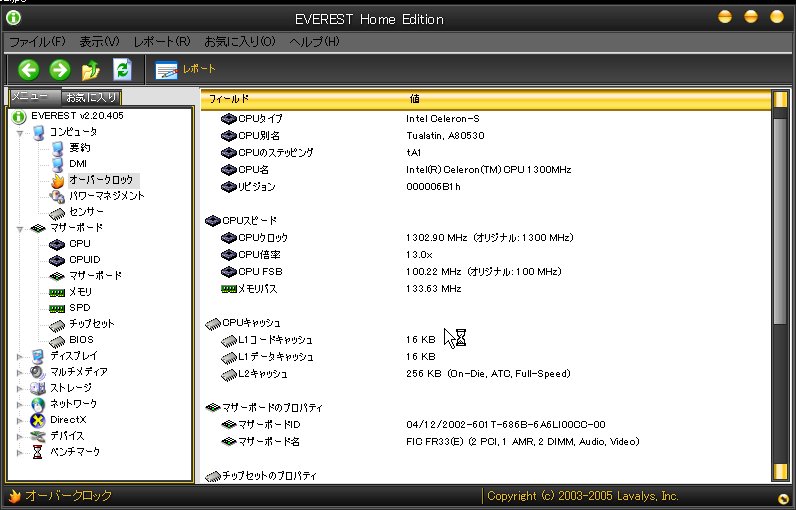This screenshot has height=510, width=796.
Task: Expand the ネットワーク tree branch
Action: click(20, 405)
